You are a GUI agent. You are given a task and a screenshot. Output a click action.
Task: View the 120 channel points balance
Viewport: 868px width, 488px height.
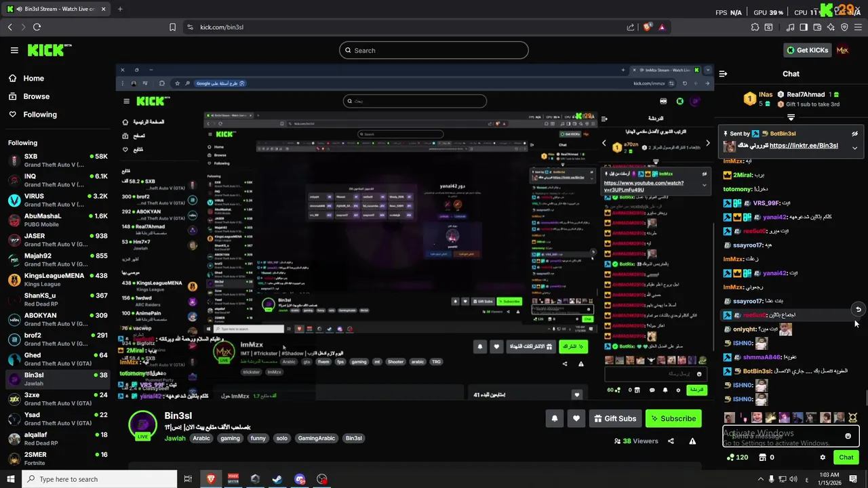[737, 457]
